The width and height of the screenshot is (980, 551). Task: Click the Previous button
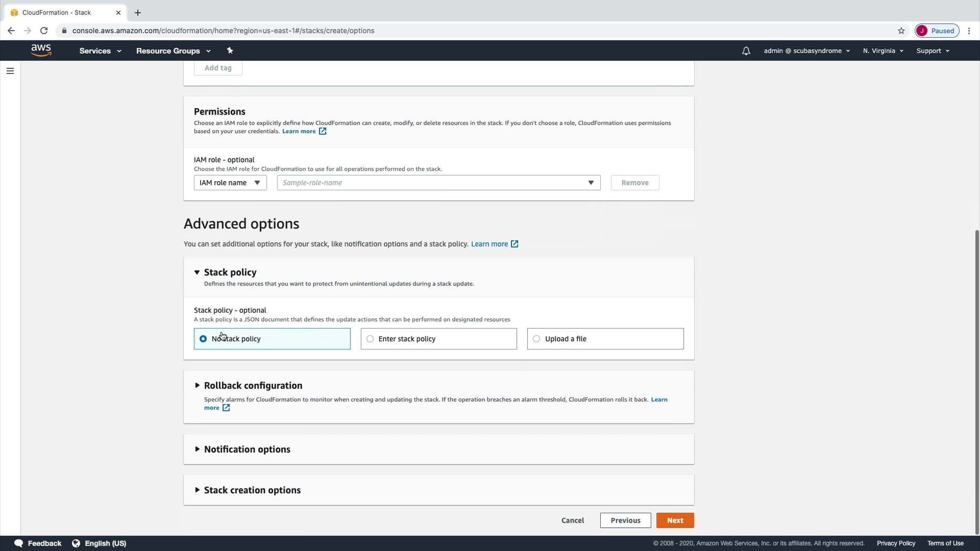pos(625,521)
